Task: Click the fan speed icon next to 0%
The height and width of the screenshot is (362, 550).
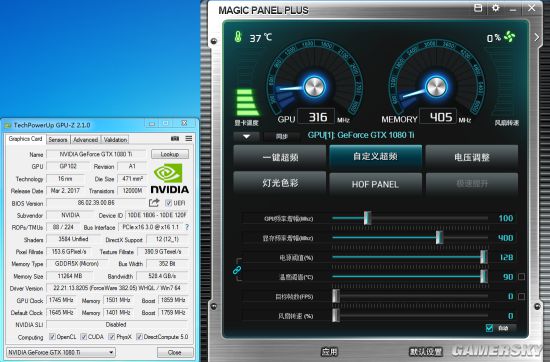Action: pos(509,36)
